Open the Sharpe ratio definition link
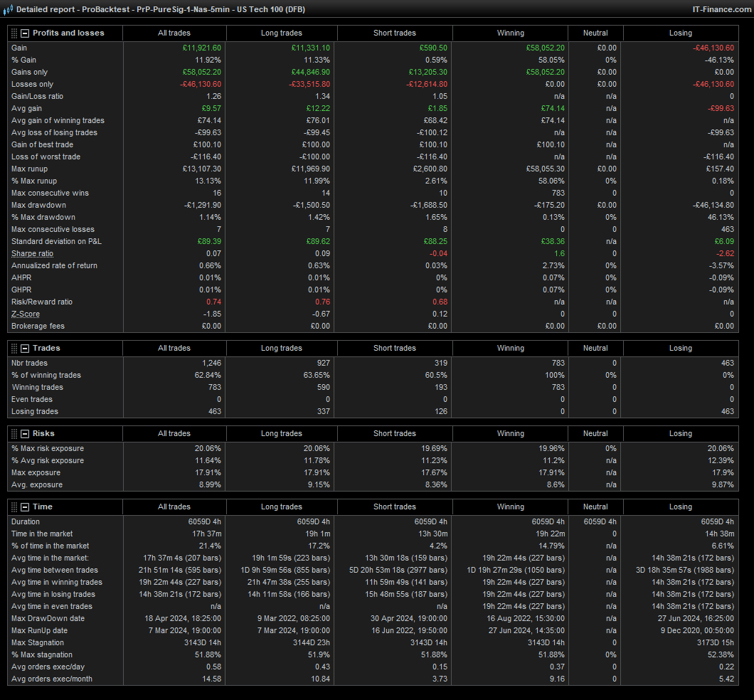 [x=32, y=254]
